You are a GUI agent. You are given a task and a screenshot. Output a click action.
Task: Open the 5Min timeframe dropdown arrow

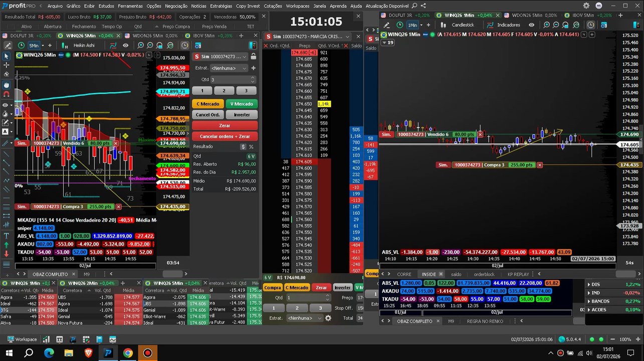point(42,46)
